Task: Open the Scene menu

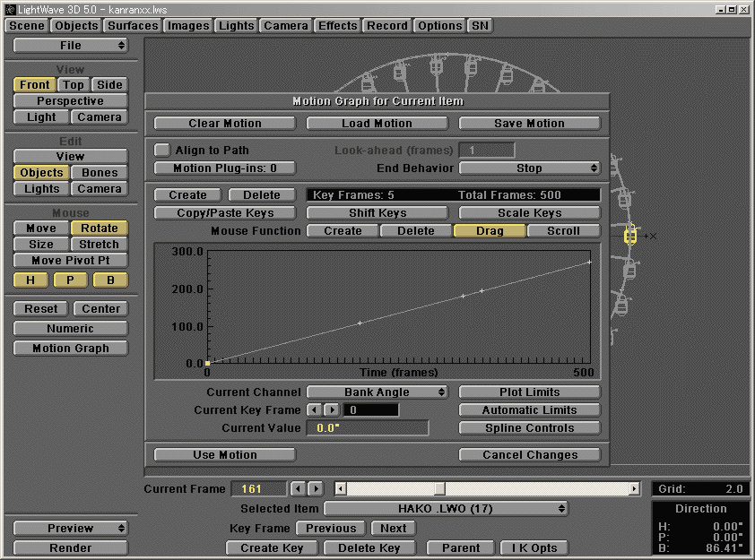Action: (x=25, y=26)
